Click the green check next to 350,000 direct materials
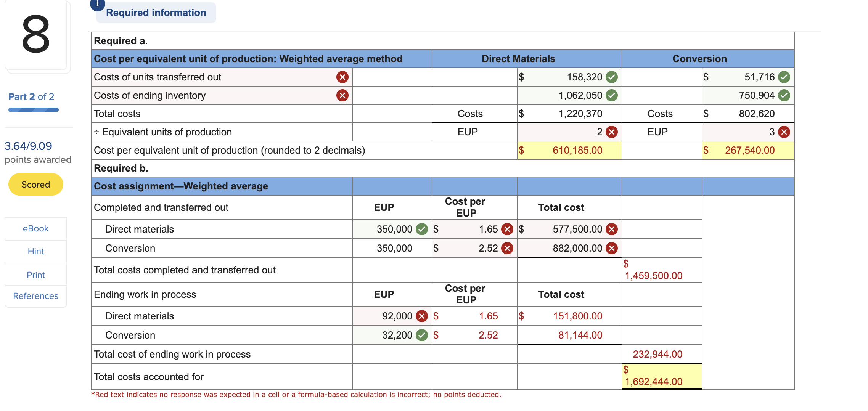Viewport: 868px width, 411px height. [422, 229]
